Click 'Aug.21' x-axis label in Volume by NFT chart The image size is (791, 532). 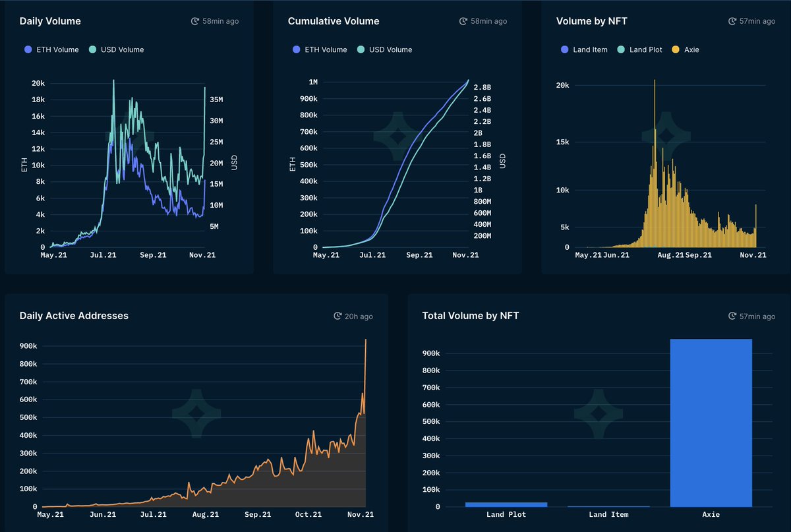click(x=670, y=254)
